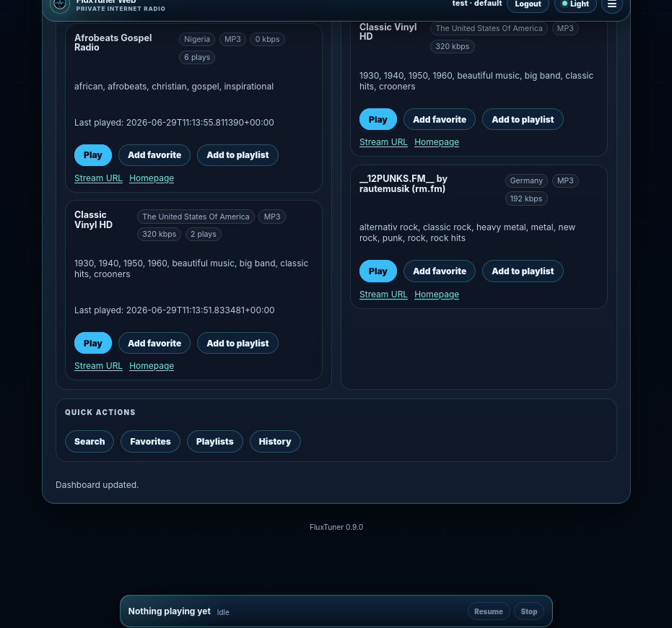Viewport: 672px width, 628px height.
Task: Add favorite on Classic Vinyl HD 2-plays card
Action: [154, 344]
